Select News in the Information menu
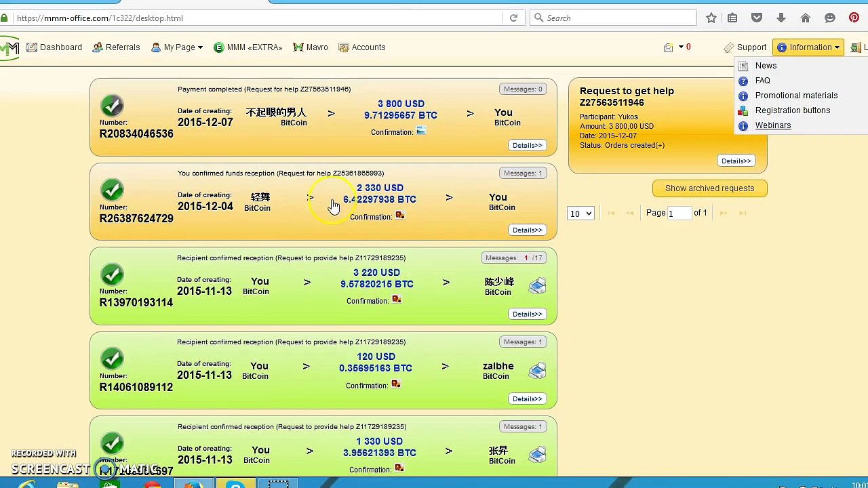Screen dimensions: 868x488 pos(766,66)
